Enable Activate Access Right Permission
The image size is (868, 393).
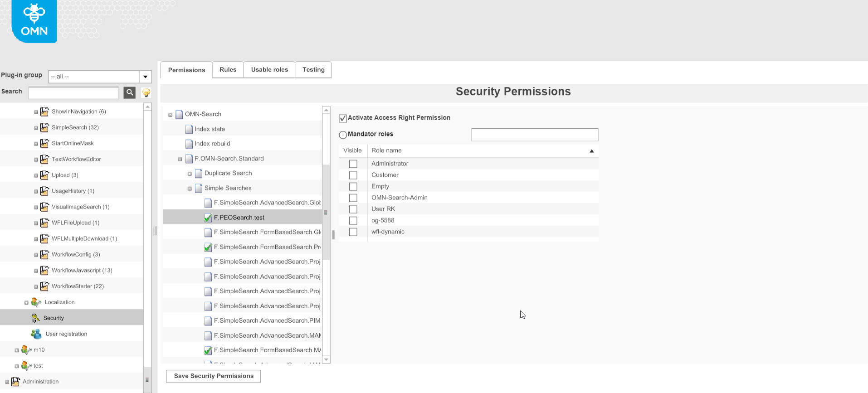click(x=343, y=118)
